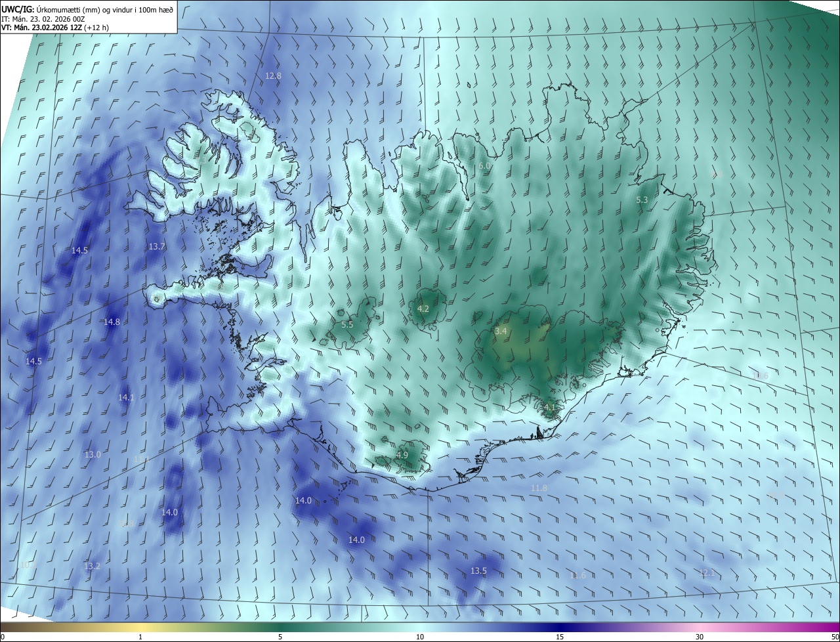Click the 4.9 value label on the southern glacier

(402, 455)
